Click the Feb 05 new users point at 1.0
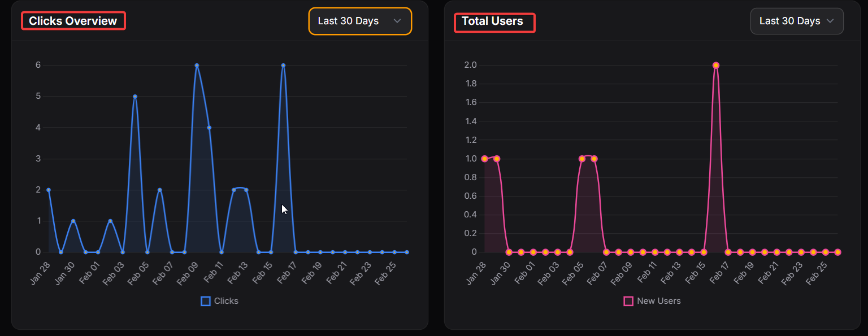 [582, 159]
